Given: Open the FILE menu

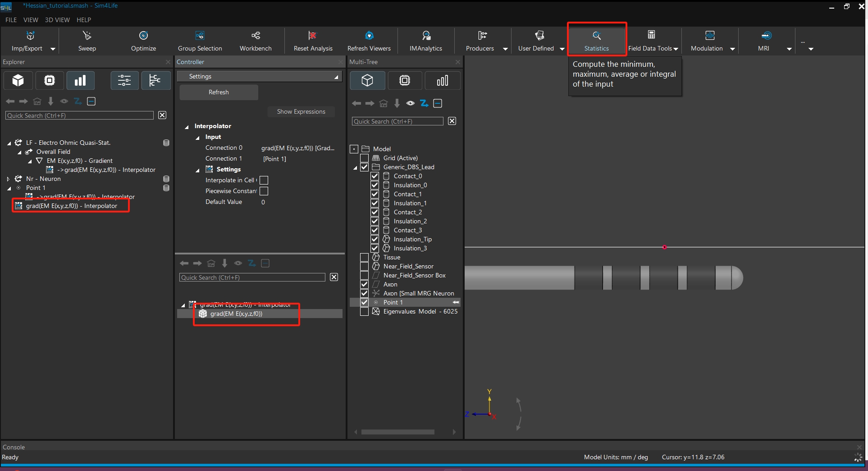Looking at the screenshot, I should pos(11,20).
